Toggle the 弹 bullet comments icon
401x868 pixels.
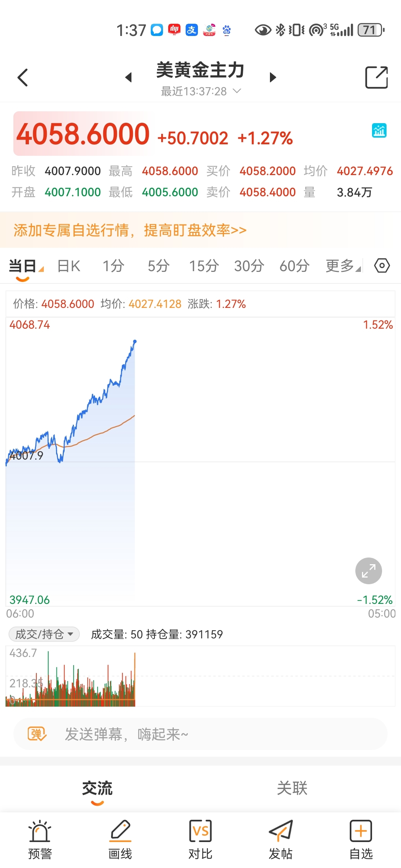click(37, 734)
